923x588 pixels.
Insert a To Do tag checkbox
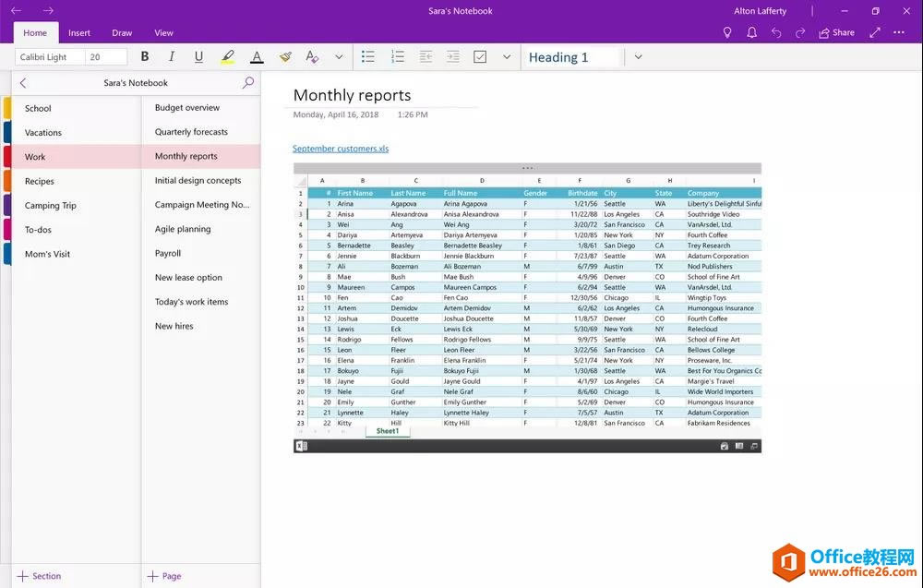(x=480, y=56)
